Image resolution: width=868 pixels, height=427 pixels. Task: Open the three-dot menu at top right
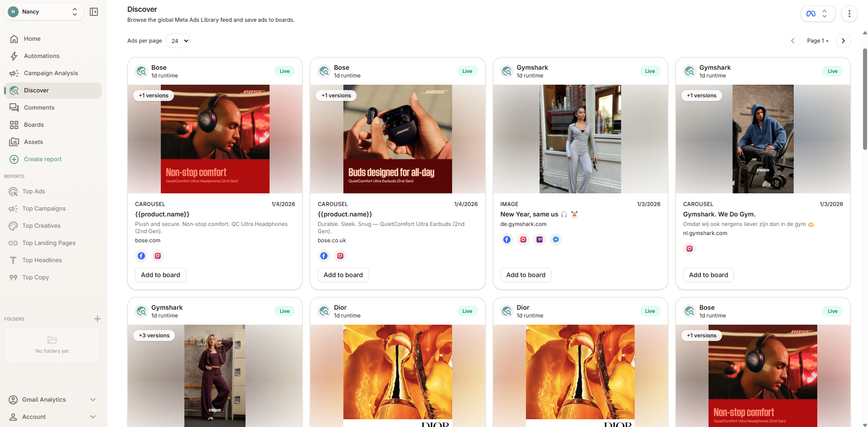[849, 14]
